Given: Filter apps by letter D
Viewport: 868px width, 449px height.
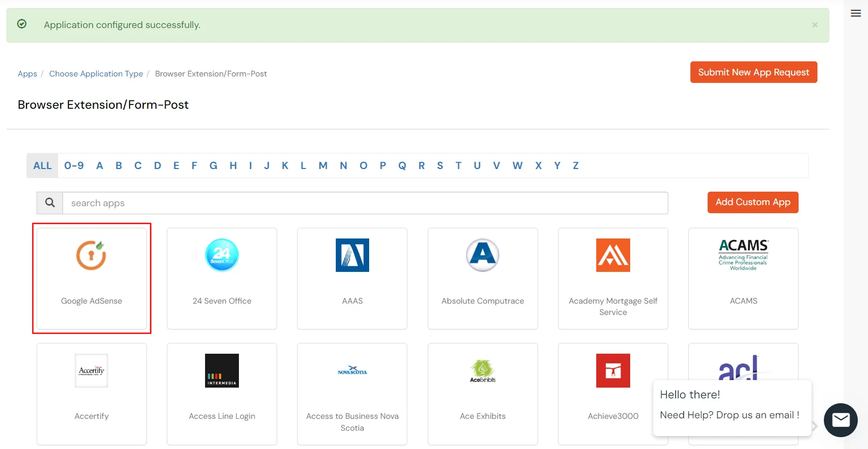Looking at the screenshot, I should [x=158, y=166].
